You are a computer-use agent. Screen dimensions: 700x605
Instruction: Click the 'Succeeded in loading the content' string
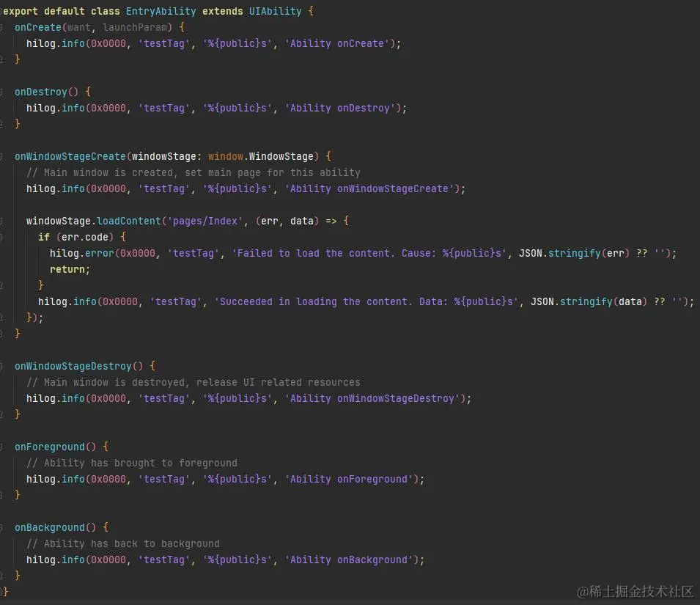point(366,302)
